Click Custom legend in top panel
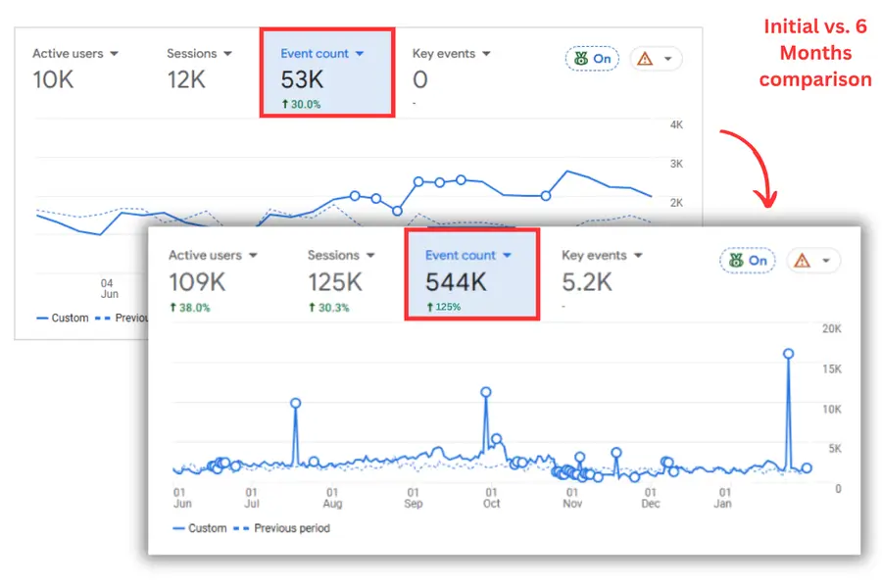The width and height of the screenshot is (882, 588). 63,318
